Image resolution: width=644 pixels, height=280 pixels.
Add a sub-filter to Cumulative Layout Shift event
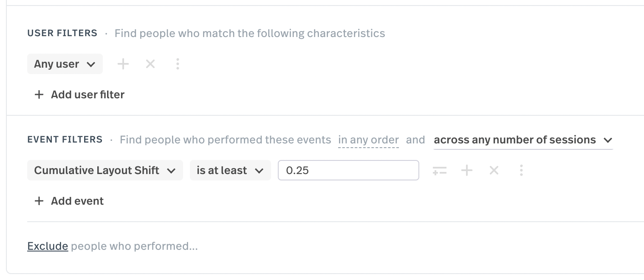pyautogui.click(x=440, y=170)
